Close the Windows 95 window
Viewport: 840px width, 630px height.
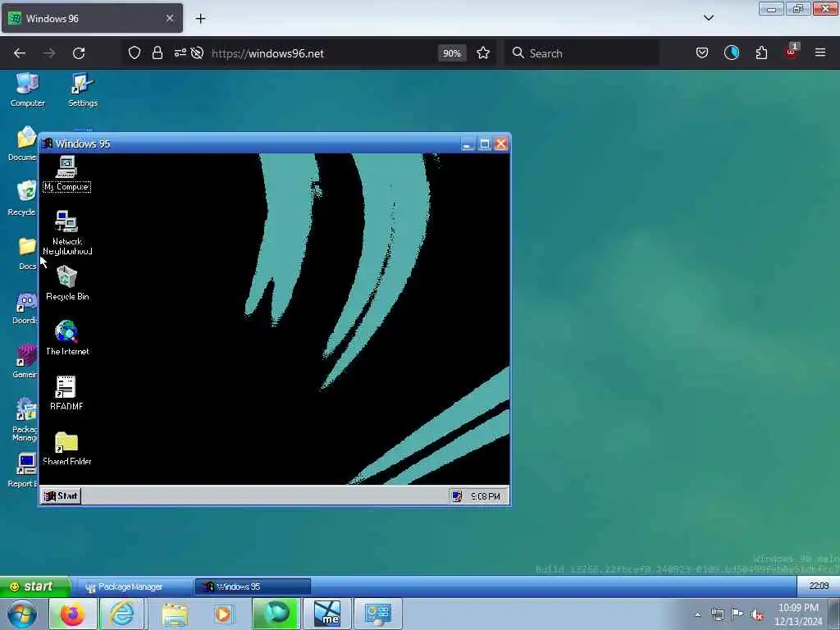[x=501, y=144]
